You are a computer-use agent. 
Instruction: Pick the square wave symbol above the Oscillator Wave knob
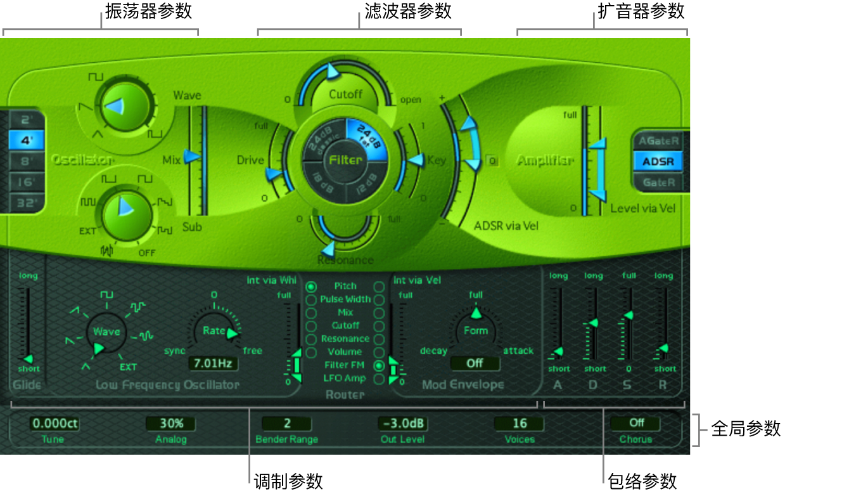click(95, 77)
